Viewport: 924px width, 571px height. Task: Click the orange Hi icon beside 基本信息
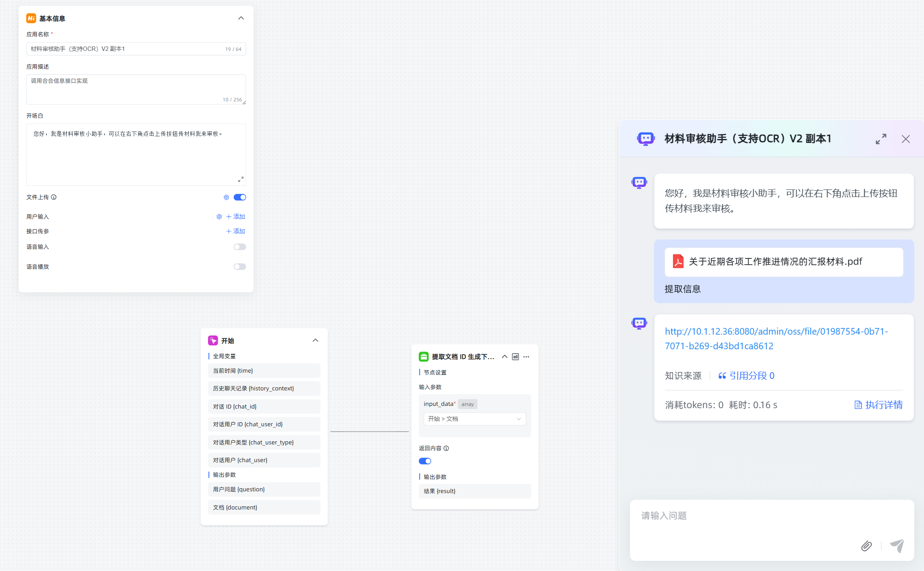click(x=31, y=18)
